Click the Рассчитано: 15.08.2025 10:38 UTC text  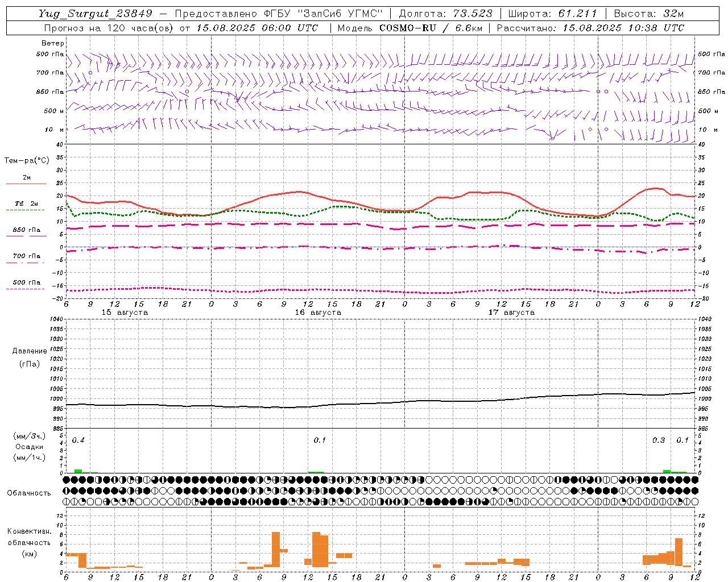(590, 28)
